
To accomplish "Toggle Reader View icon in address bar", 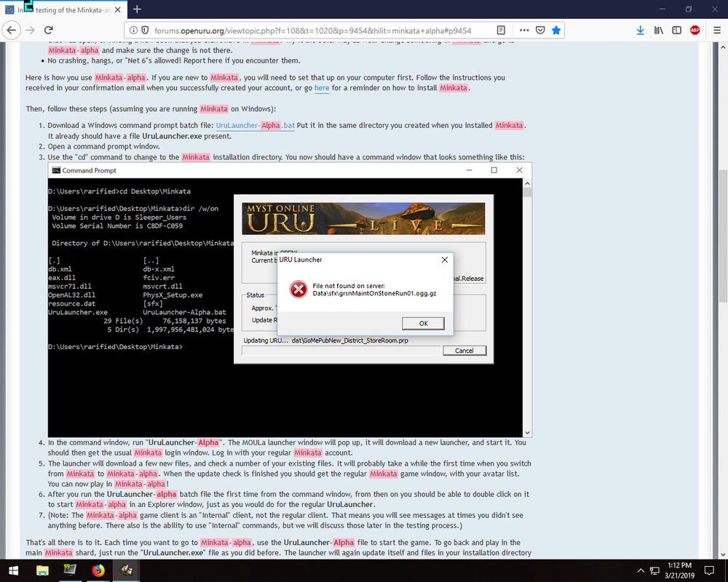I will pos(501,30).
